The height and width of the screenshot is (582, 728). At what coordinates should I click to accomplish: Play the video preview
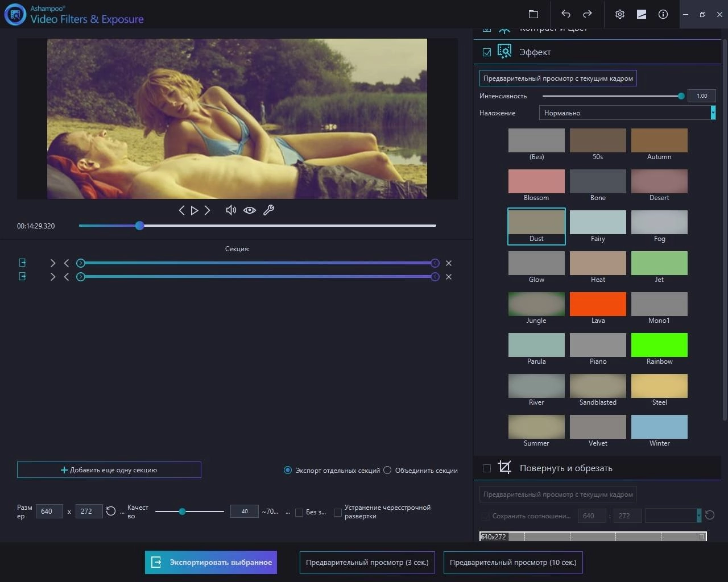(195, 210)
